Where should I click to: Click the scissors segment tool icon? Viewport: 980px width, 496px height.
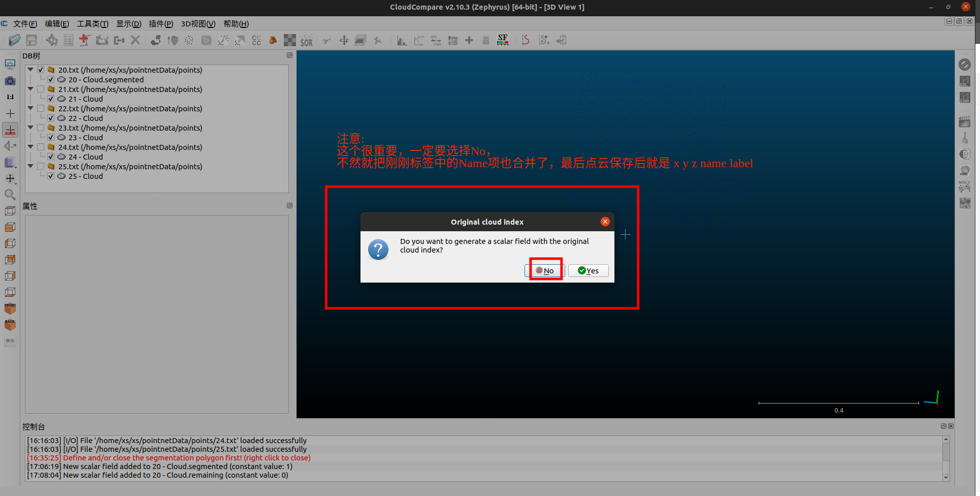click(328, 40)
